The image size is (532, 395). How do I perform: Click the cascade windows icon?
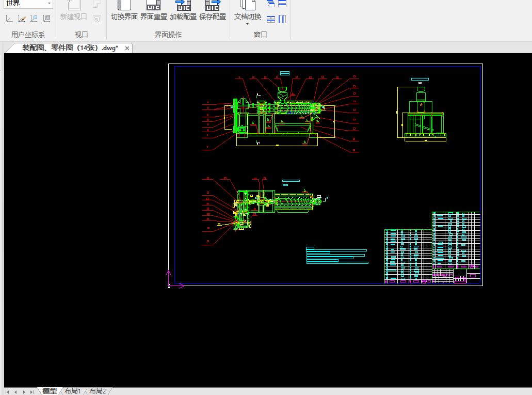[x=271, y=4]
